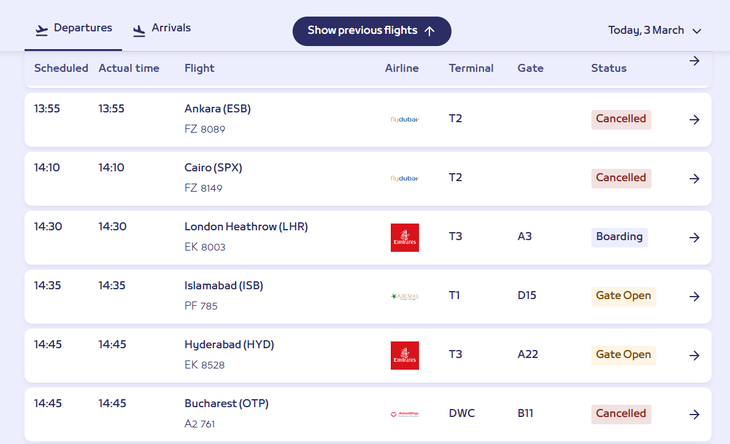Viewport: 730px width, 444px height.
Task: Select the Departures tab
Action: 74,29
